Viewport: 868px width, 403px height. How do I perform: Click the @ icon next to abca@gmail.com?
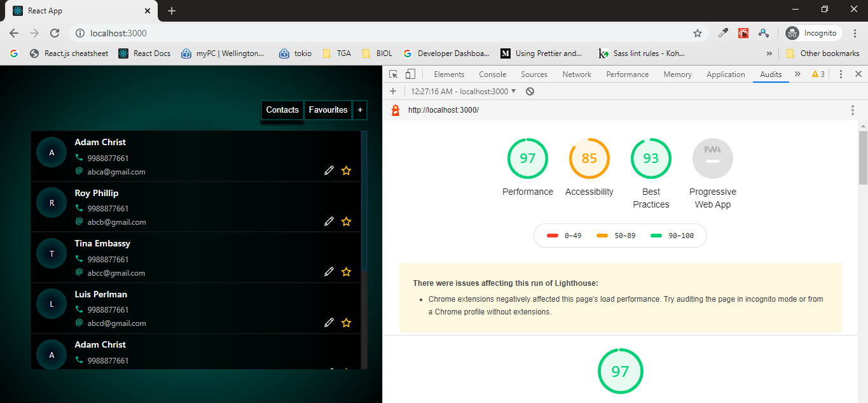79,171
